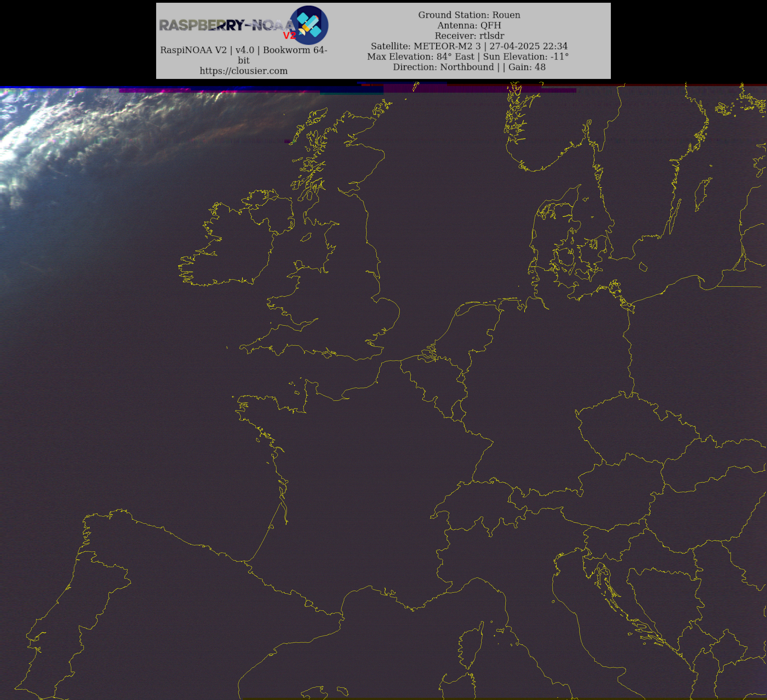The image size is (767, 700).
Task: Select the 'Receiver: rtlsdr' line
Action: pos(469,36)
